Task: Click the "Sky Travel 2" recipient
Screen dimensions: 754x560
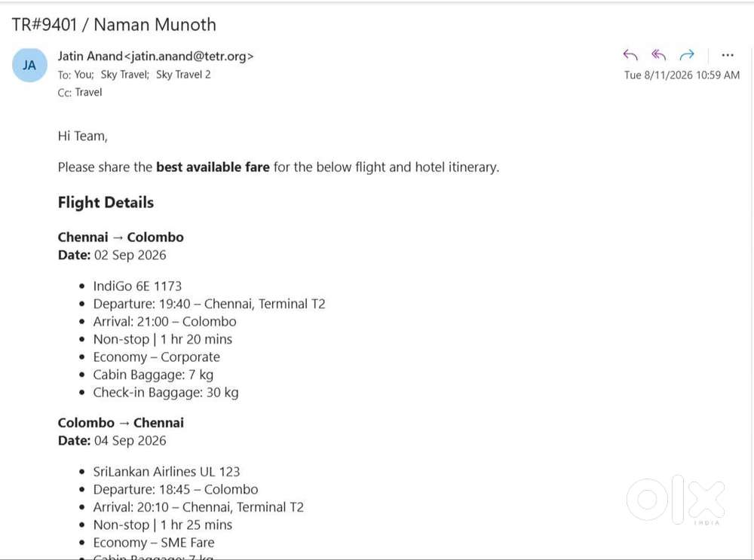Action: pos(183,75)
